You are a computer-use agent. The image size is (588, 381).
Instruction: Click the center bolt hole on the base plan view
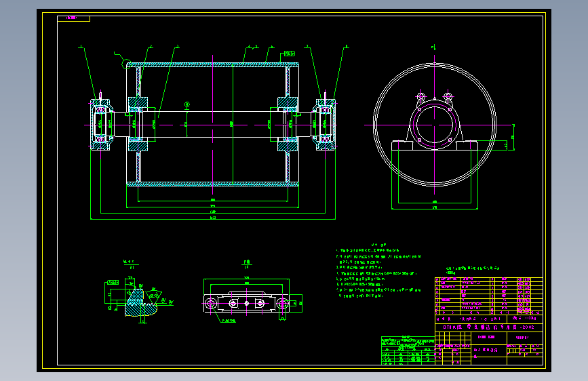tap(246, 303)
